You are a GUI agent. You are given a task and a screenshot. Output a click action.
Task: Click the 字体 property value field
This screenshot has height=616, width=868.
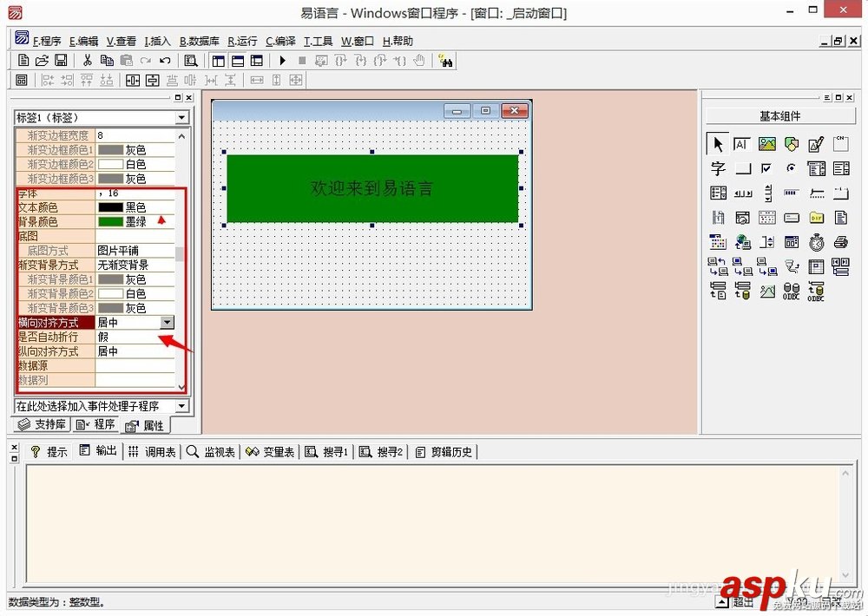coord(135,193)
